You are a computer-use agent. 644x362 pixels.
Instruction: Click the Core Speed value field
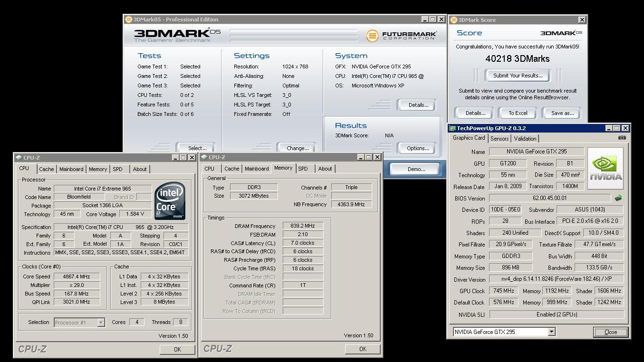(77, 276)
